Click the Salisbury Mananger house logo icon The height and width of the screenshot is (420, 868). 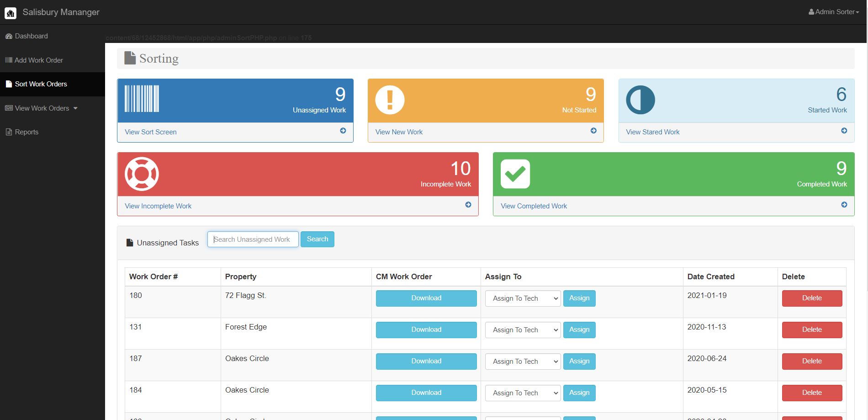(x=10, y=12)
